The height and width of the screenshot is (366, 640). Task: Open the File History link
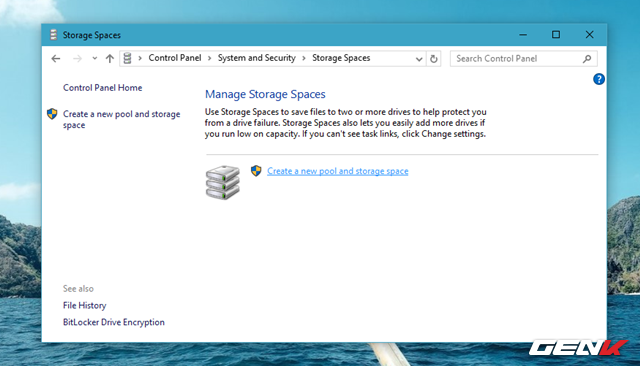[x=84, y=306]
